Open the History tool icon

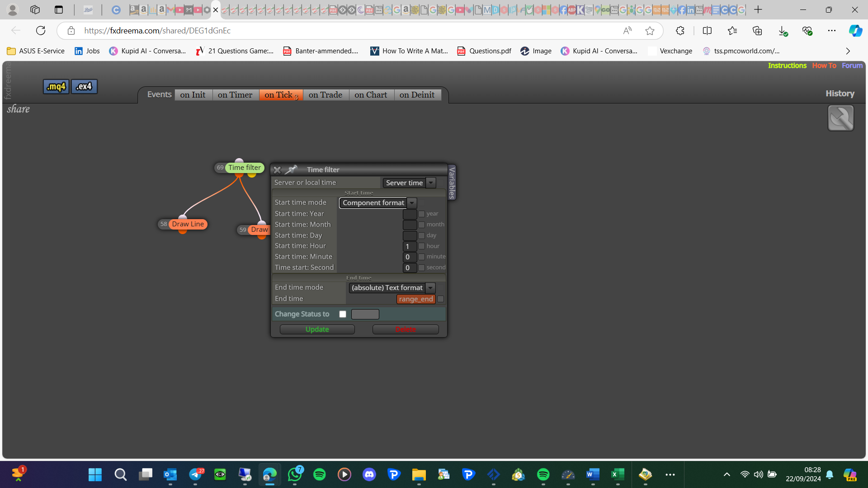[840, 118]
